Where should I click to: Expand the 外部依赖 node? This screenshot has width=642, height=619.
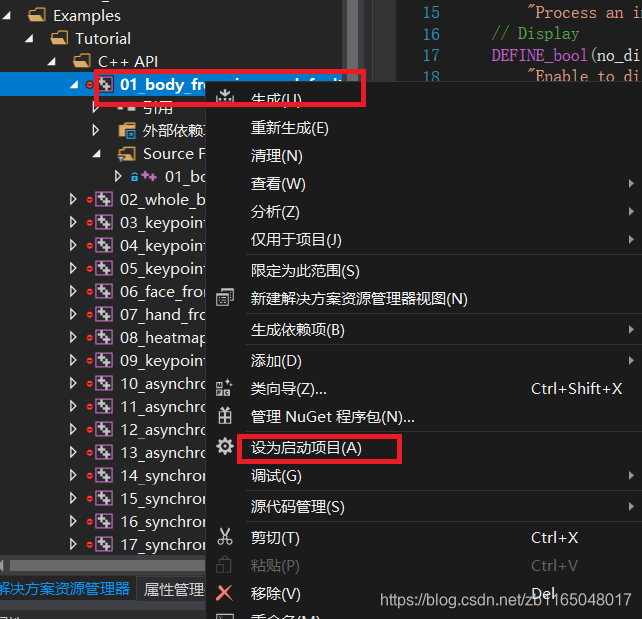(95, 130)
